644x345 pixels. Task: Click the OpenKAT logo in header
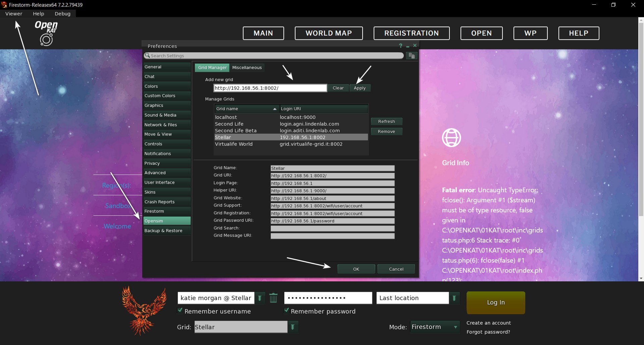pyautogui.click(x=46, y=33)
